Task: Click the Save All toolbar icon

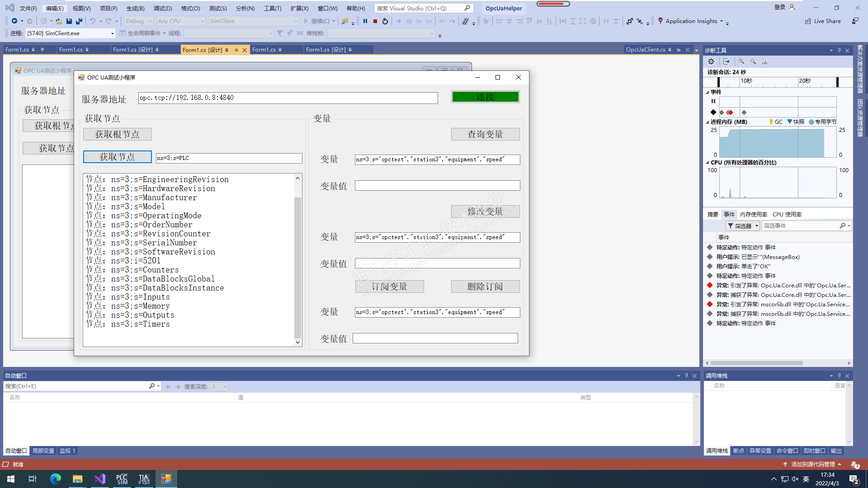Action: pos(79,21)
